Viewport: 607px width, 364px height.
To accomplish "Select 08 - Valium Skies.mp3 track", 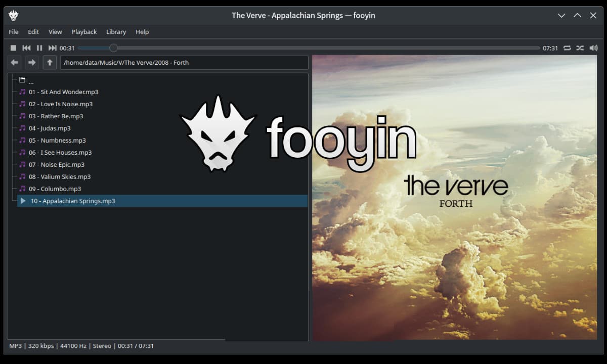I will tap(60, 177).
